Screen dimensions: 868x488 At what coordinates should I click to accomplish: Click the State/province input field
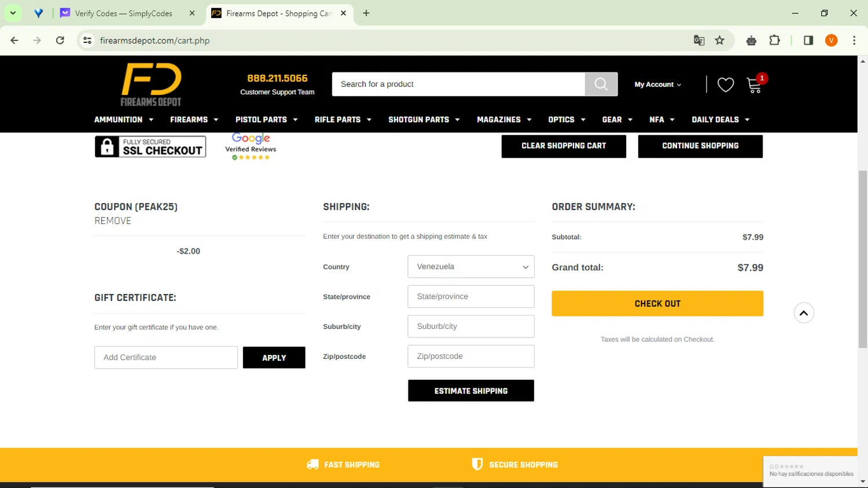click(471, 296)
